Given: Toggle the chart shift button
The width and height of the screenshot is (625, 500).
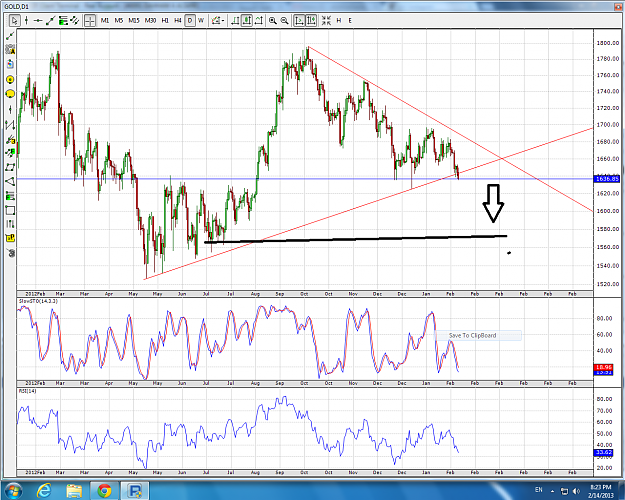Looking at the screenshot, I should [311, 20].
